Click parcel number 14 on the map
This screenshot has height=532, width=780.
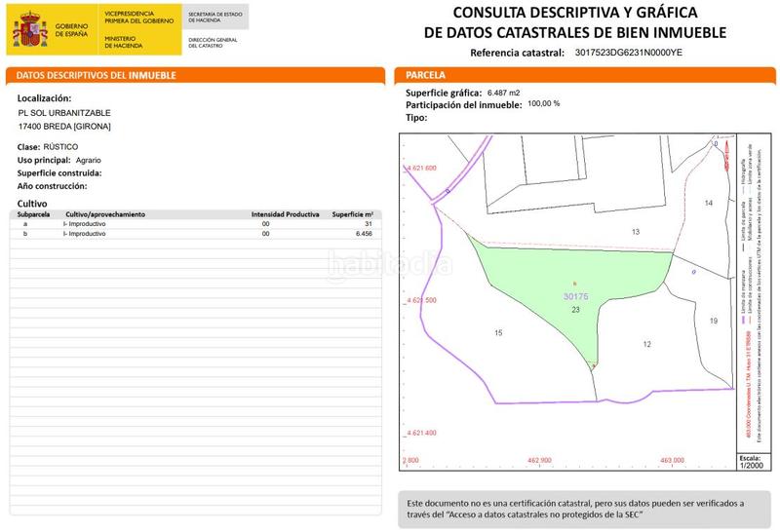click(709, 203)
